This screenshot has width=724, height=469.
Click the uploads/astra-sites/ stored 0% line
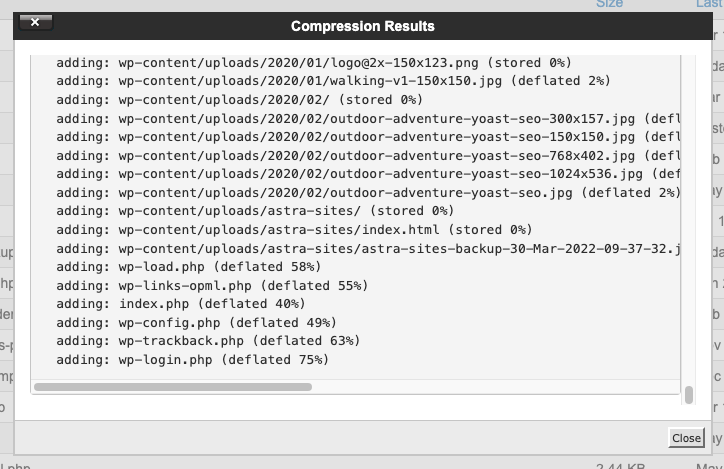coord(255,211)
